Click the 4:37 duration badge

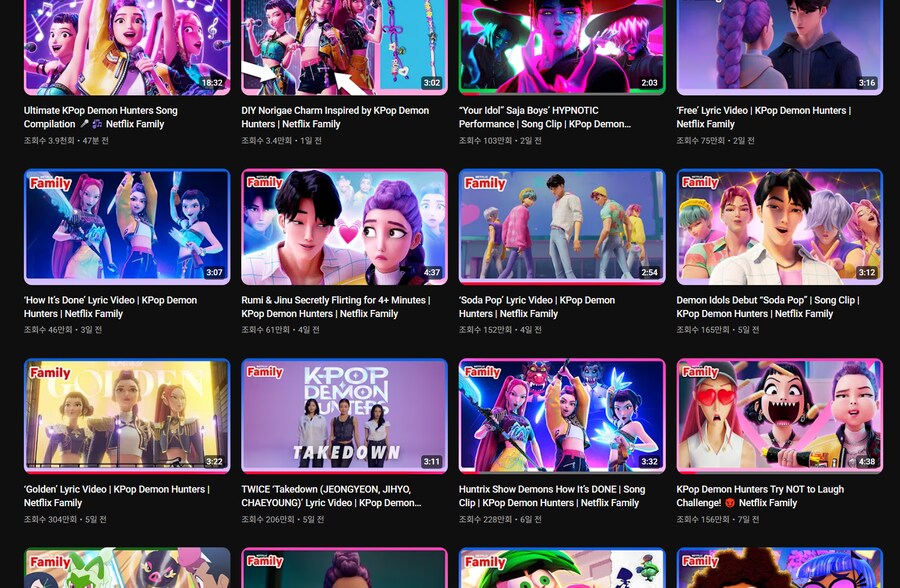click(432, 272)
